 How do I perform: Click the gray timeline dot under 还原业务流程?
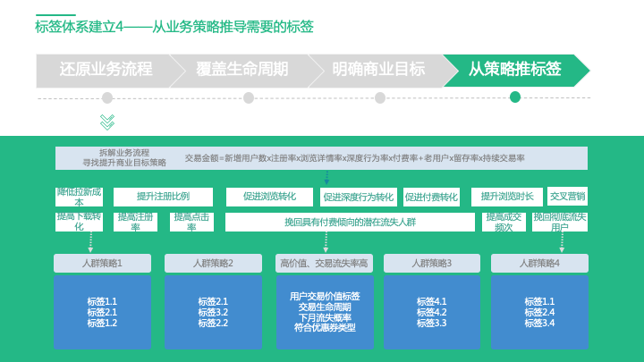point(107,97)
